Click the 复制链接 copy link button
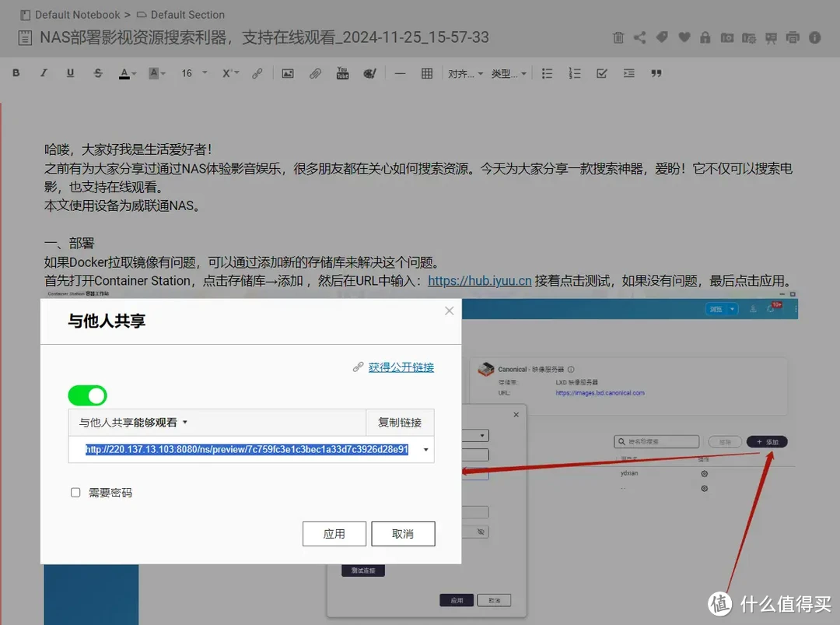840x625 pixels. tap(400, 423)
